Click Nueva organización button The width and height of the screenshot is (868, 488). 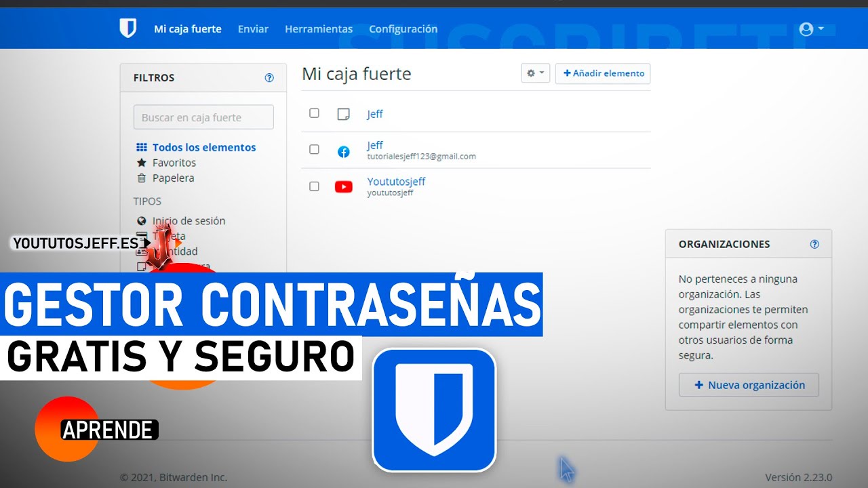[749, 385]
